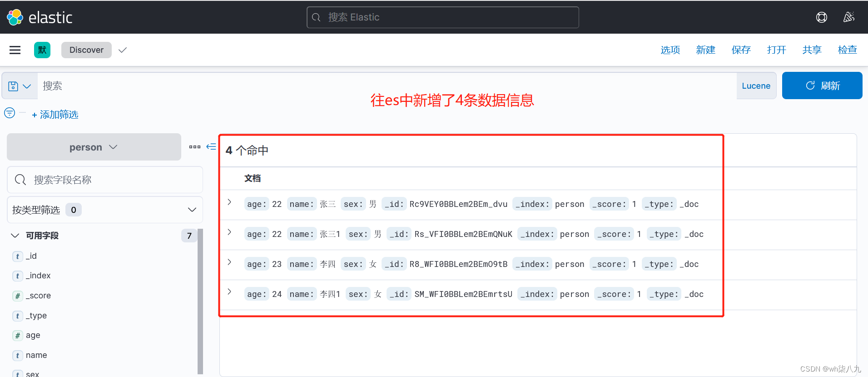Open the saved query chevron dropdown
The width and height of the screenshot is (868, 377).
(27, 86)
